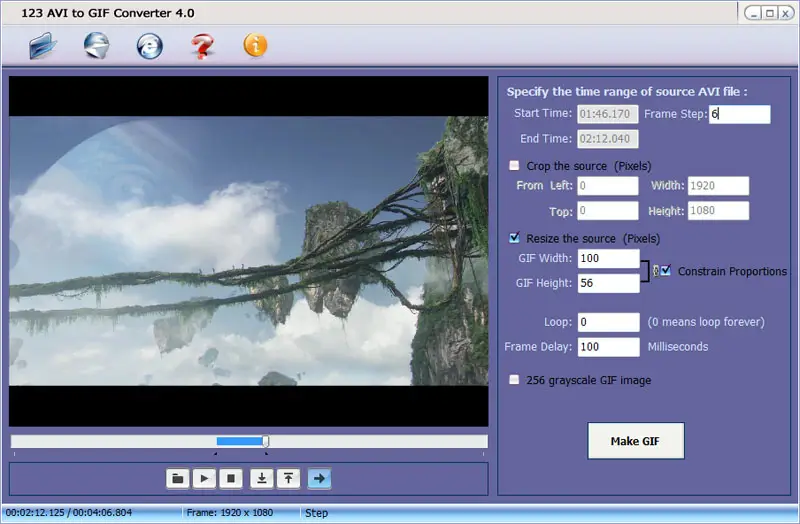Click the timeline slider thumb
The height and width of the screenshot is (524, 800).
point(266,441)
